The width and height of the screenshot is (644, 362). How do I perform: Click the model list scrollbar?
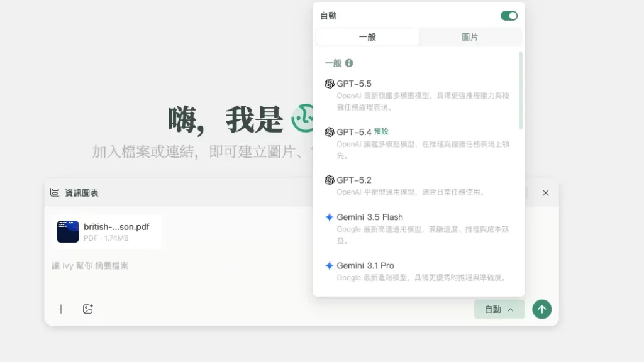(x=520, y=90)
